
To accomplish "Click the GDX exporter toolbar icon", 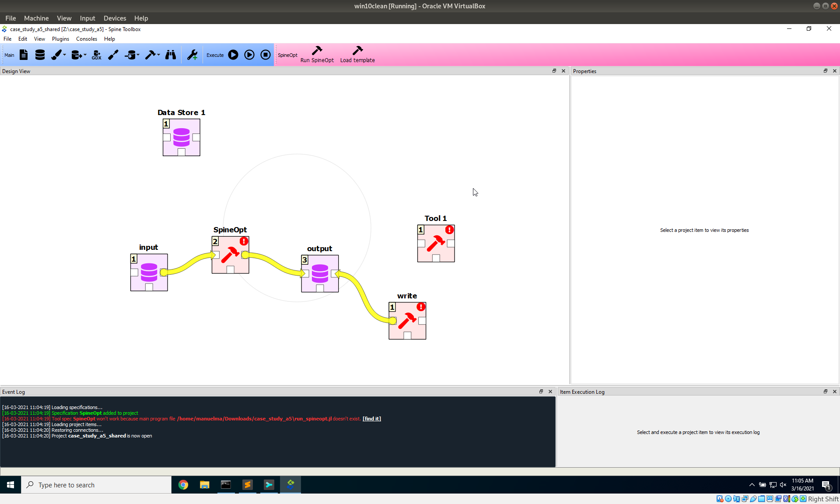I will 96,55.
